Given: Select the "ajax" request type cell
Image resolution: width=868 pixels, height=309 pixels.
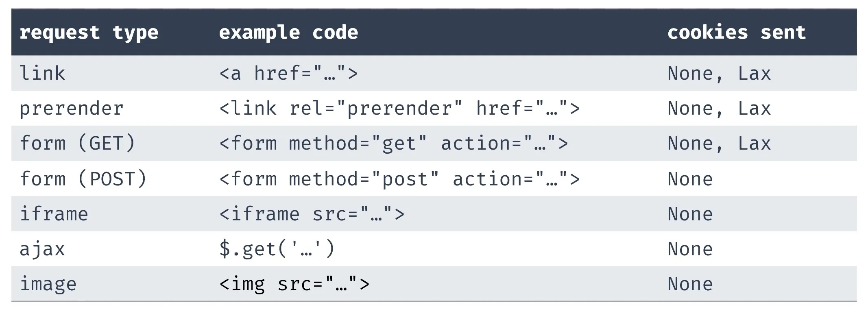Looking at the screenshot, I should point(42,249).
